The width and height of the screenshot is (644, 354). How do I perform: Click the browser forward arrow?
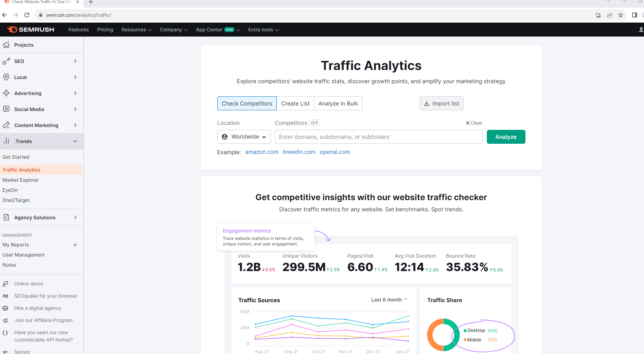pos(16,15)
